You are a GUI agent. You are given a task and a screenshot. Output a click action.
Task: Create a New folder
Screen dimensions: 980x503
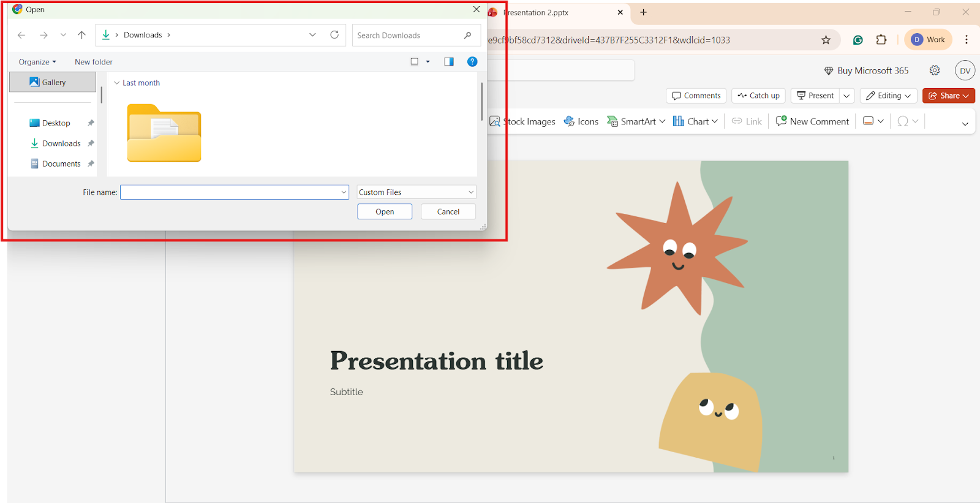click(x=94, y=62)
